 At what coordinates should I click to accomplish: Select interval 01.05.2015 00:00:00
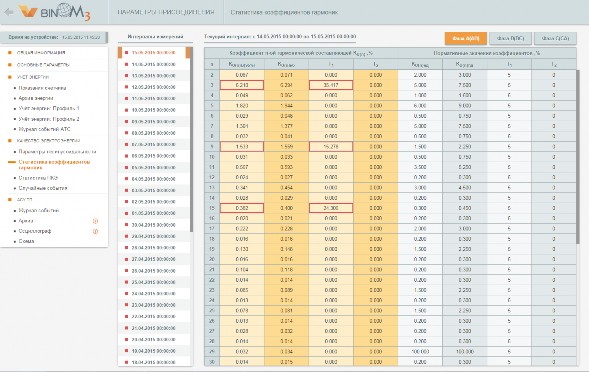click(153, 213)
